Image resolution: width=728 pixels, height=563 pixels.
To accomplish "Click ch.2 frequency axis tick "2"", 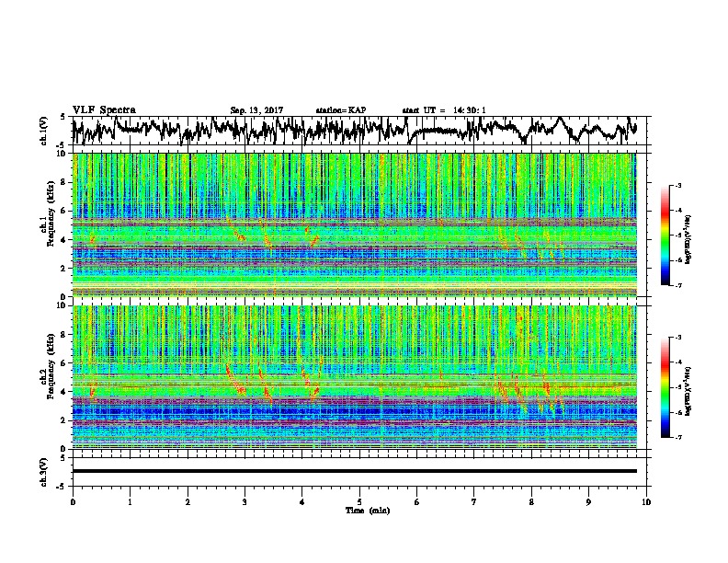I will pyautogui.click(x=65, y=420).
